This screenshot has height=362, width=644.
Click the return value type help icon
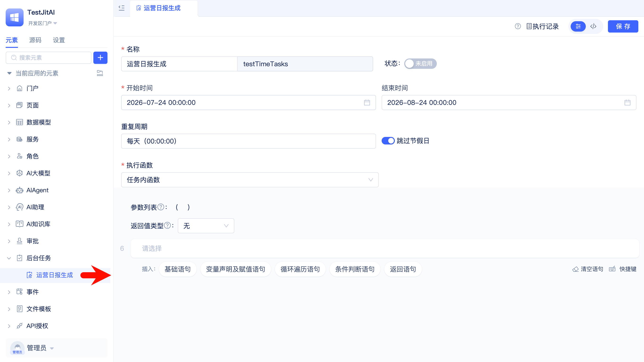click(x=168, y=226)
